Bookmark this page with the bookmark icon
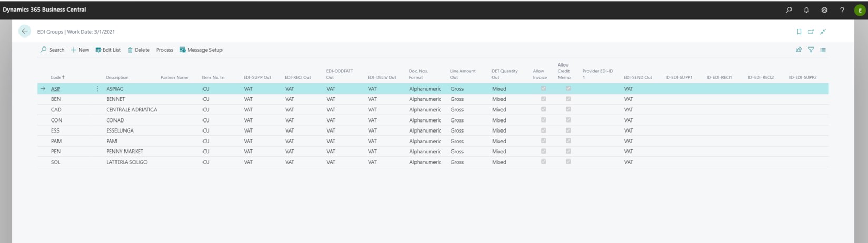This screenshot has height=243, width=868. click(799, 32)
